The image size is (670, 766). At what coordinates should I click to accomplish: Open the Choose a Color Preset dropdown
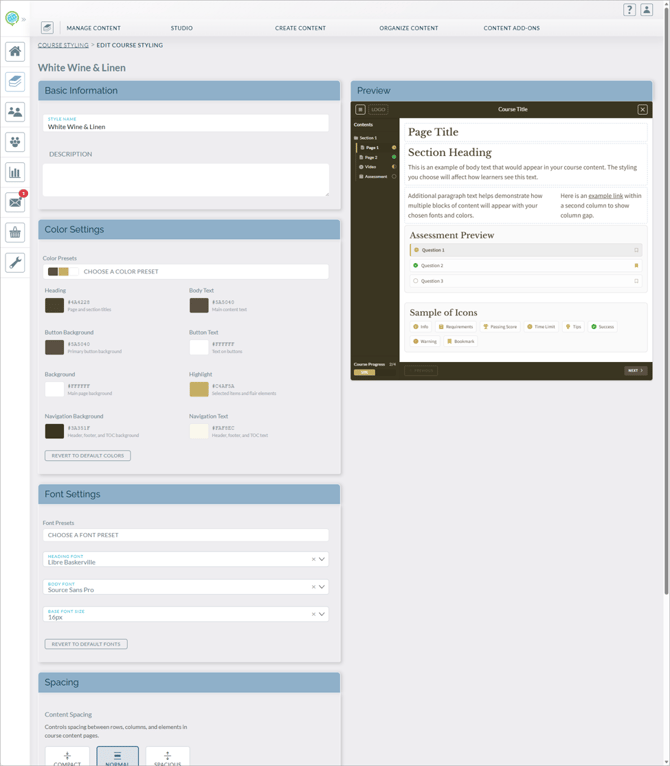(186, 272)
